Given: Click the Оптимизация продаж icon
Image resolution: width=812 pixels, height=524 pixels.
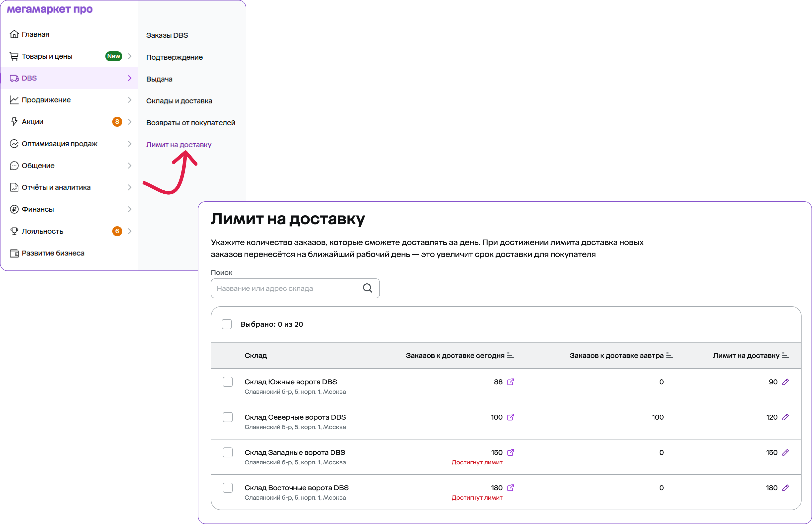Looking at the screenshot, I should tap(14, 144).
